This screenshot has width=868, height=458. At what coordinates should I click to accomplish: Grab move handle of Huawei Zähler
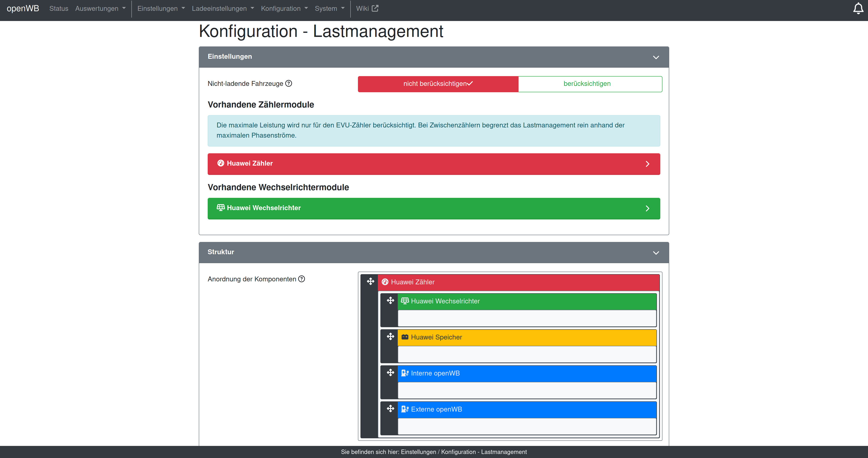[370, 282]
